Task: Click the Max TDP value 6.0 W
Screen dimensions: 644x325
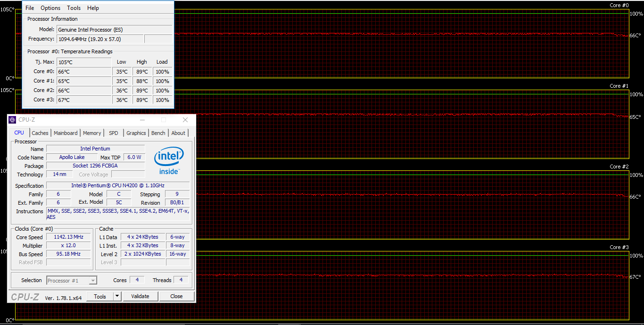Action: pyautogui.click(x=134, y=158)
